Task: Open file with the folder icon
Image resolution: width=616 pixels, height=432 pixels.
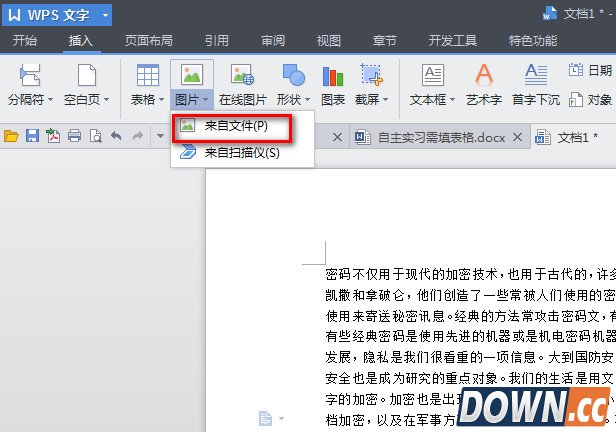Action: pos(11,136)
